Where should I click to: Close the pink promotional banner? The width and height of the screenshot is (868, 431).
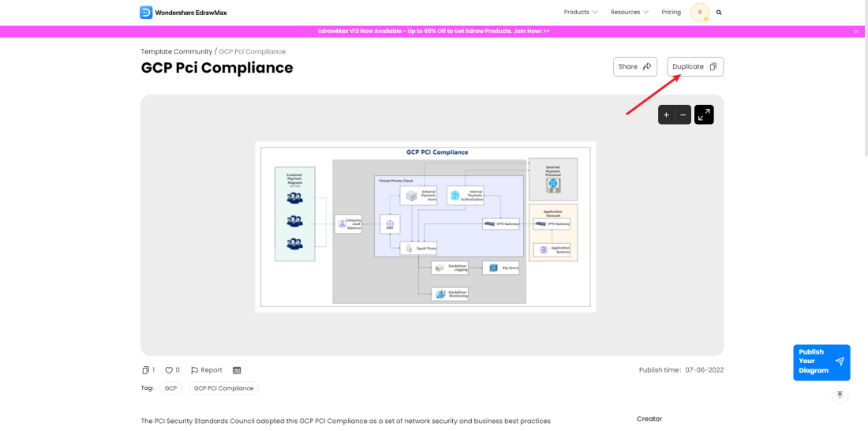[x=856, y=32]
